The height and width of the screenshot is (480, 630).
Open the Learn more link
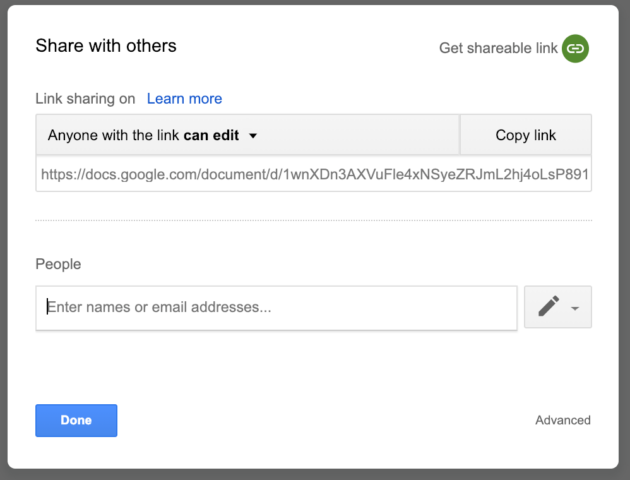[x=184, y=98]
